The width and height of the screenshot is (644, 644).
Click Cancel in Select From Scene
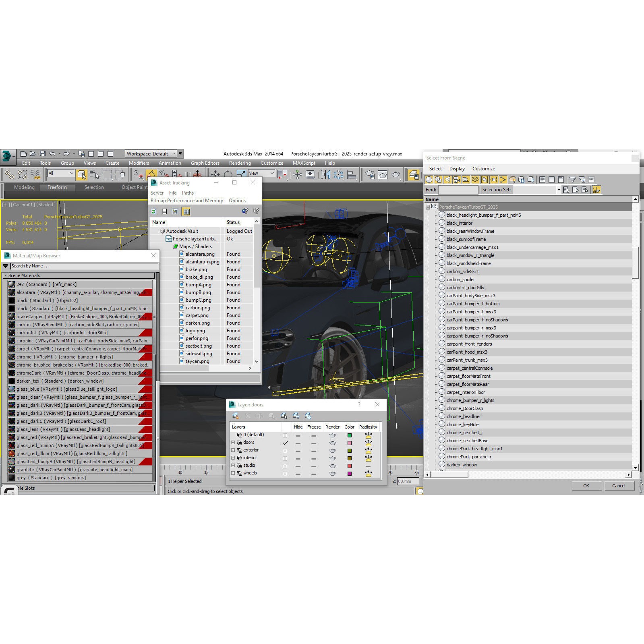tap(618, 486)
